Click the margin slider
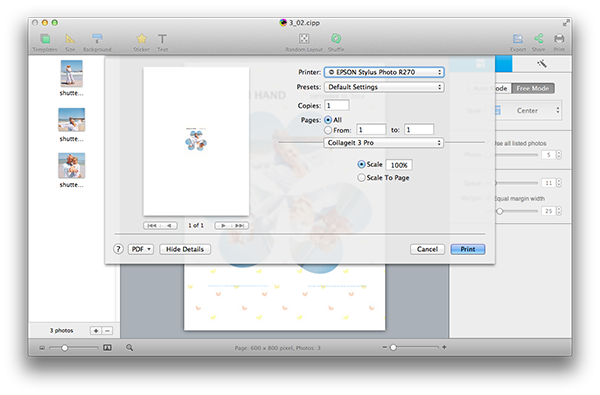The width and height of the screenshot is (600, 395). 512,211
